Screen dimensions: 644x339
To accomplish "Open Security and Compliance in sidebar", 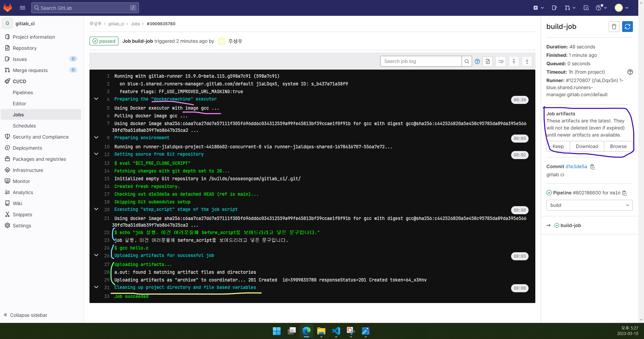I will point(41,137).
